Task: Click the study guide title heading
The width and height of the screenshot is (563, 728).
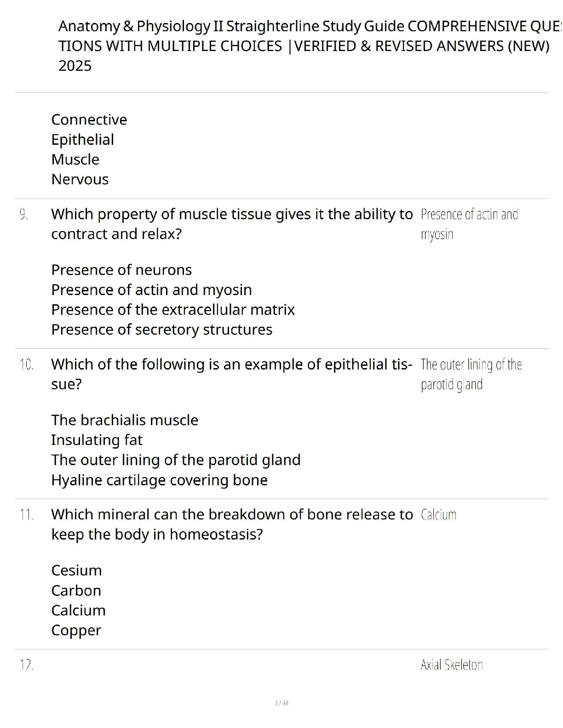Action: (310, 46)
